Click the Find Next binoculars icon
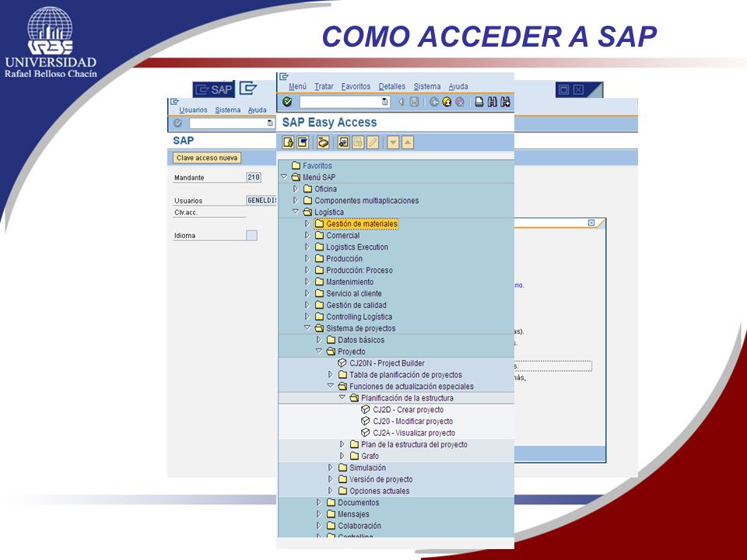This screenshot has height=560, width=747. pos(506,101)
